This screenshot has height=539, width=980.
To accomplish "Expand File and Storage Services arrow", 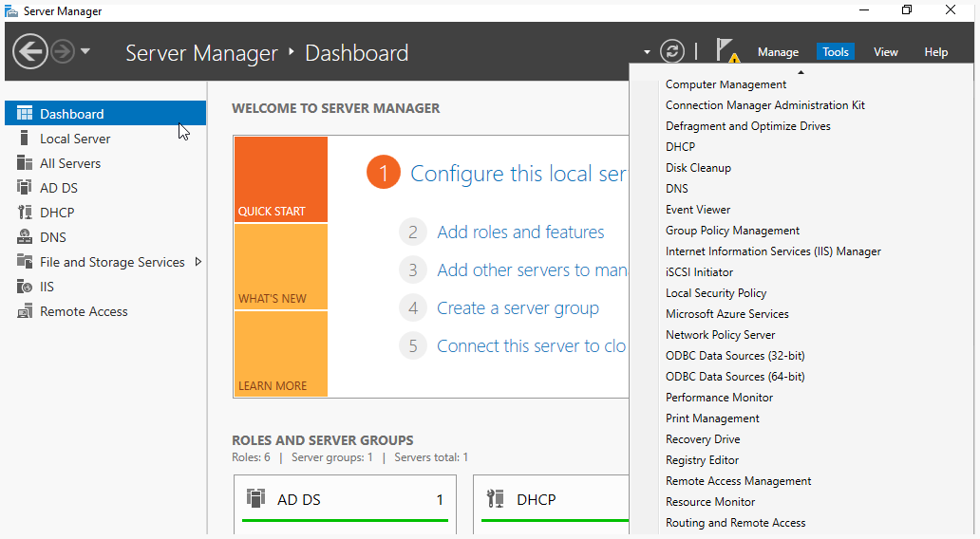I will point(198,262).
